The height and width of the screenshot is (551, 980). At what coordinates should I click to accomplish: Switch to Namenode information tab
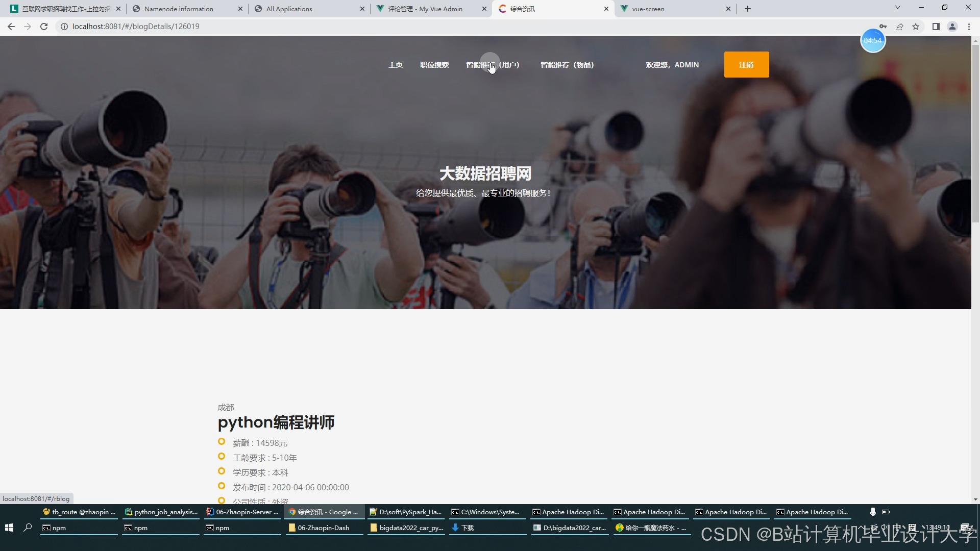(179, 9)
